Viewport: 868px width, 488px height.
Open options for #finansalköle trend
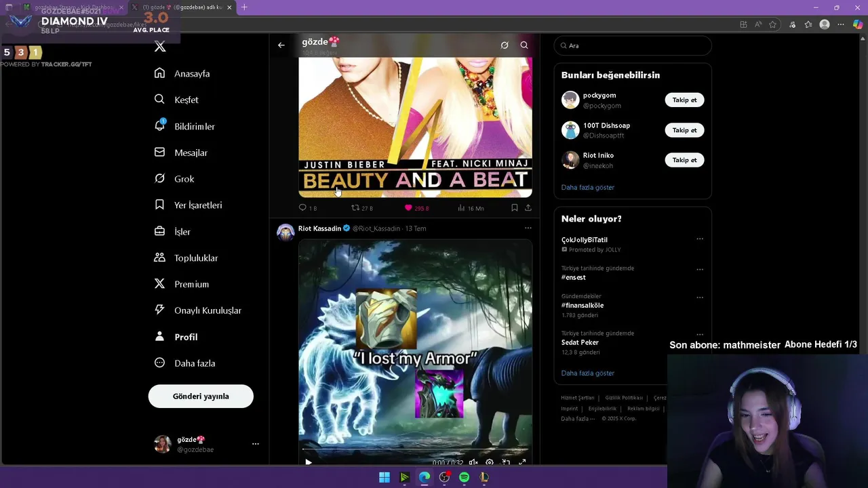point(700,297)
